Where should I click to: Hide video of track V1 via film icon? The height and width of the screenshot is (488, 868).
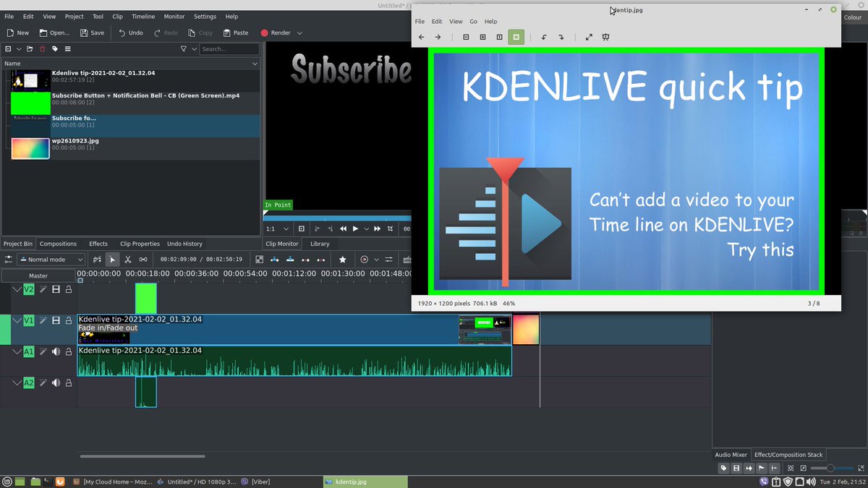[56, 320]
